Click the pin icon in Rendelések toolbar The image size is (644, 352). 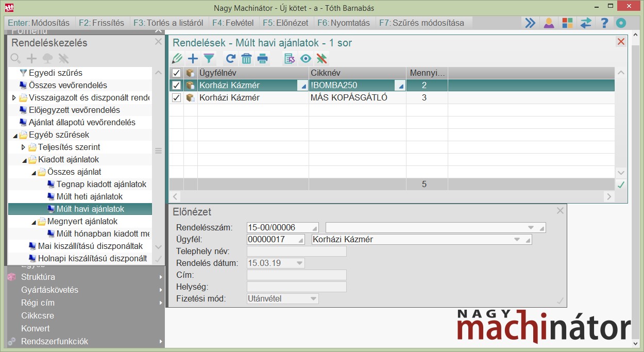[321, 59]
